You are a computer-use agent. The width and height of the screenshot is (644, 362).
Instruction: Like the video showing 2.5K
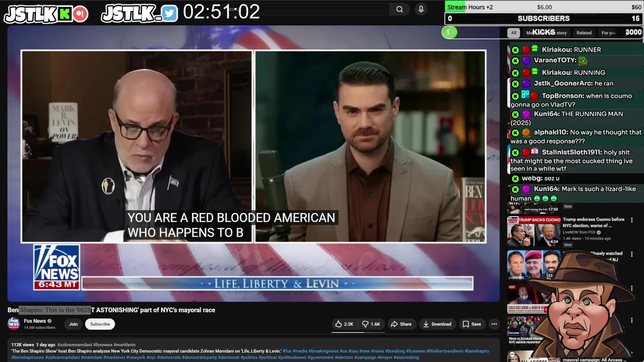point(345,324)
